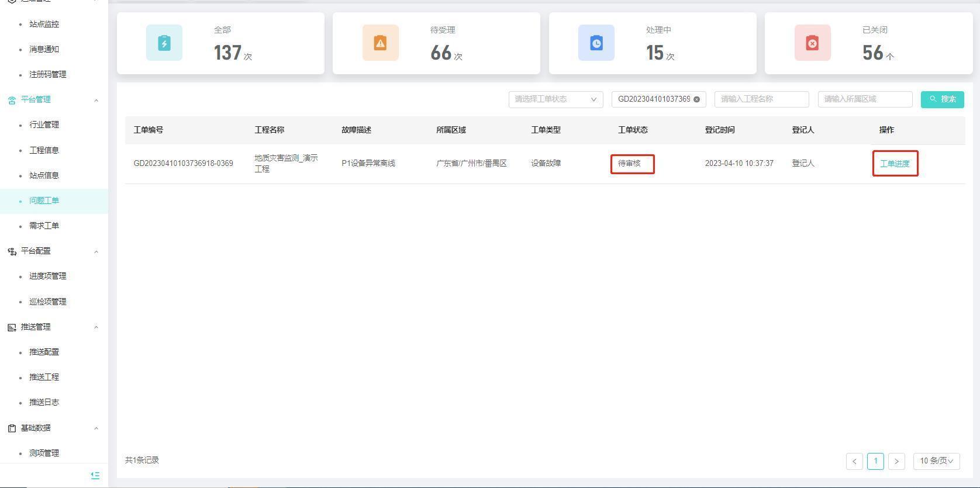Open 需求工单 in the sidebar
Image resolution: width=980 pixels, height=488 pixels.
(44, 226)
